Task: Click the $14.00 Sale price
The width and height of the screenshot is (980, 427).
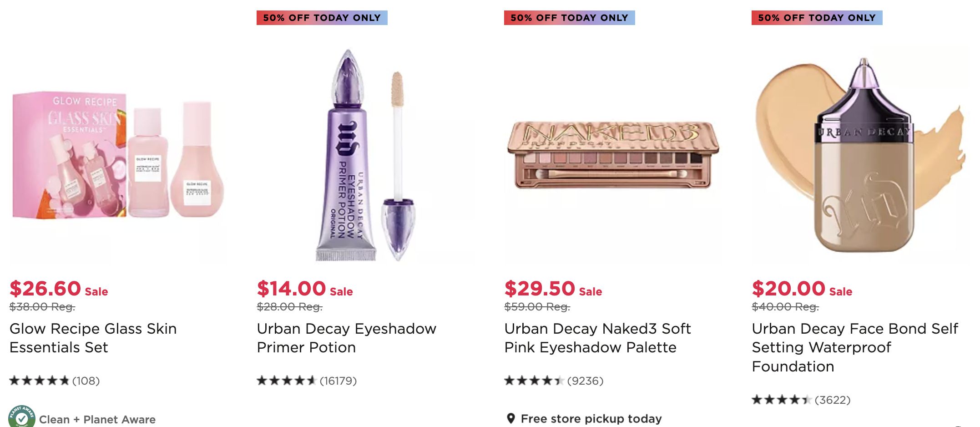Action: 304,289
